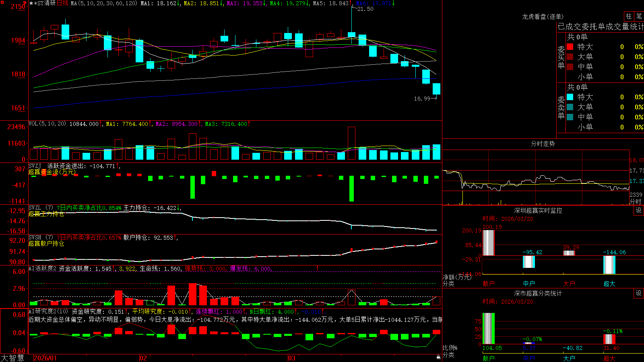Screen dimensions: 644x362
Task: Click the 2026/01 date marker on time axis
Action: coord(45,358)
